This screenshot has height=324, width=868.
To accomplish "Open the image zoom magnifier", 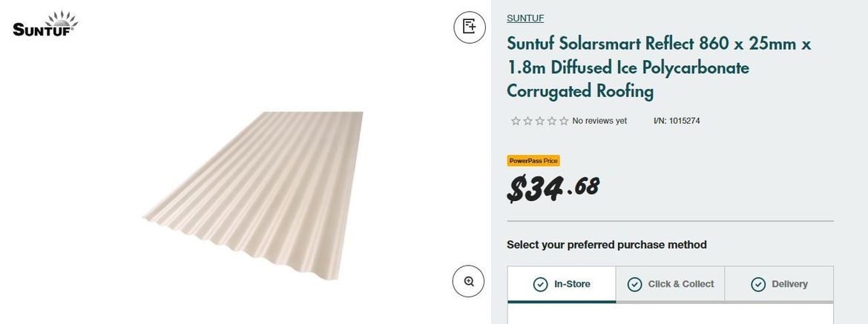I will click(469, 281).
